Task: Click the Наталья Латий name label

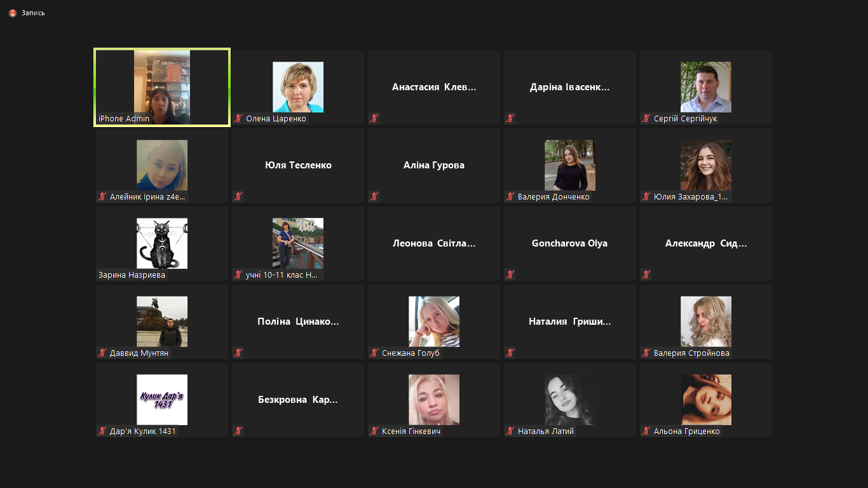Action: 546,431
